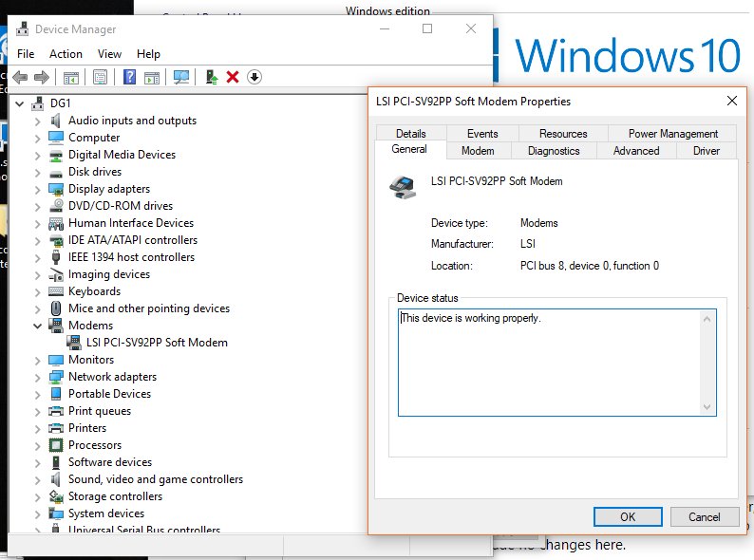Image resolution: width=754 pixels, height=560 pixels.
Task: Collapse the Modems category
Action: [x=37, y=326]
